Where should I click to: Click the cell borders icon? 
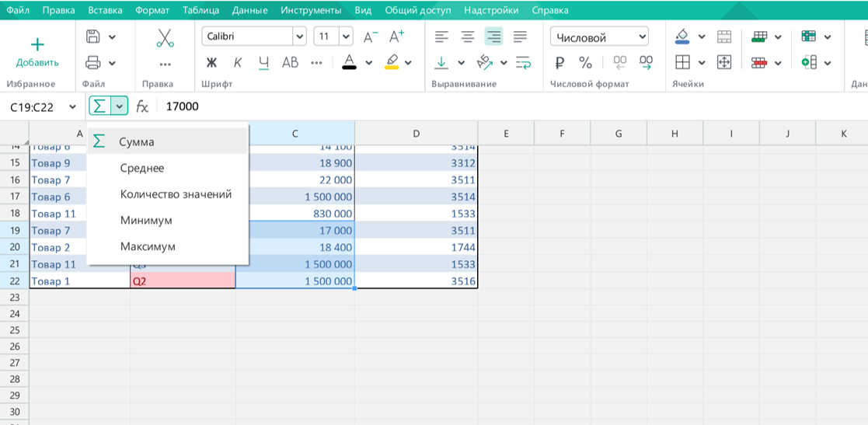pyautogui.click(x=682, y=62)
